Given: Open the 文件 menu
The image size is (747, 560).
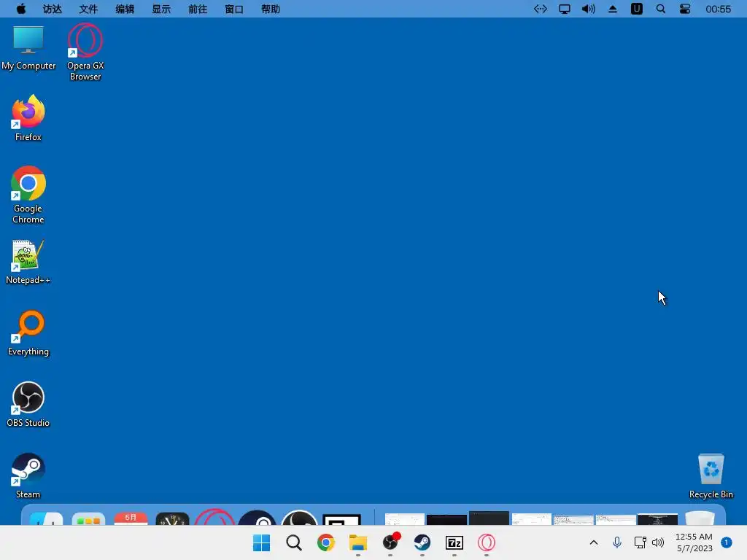Looking at the screenshot, I should 88,9.
